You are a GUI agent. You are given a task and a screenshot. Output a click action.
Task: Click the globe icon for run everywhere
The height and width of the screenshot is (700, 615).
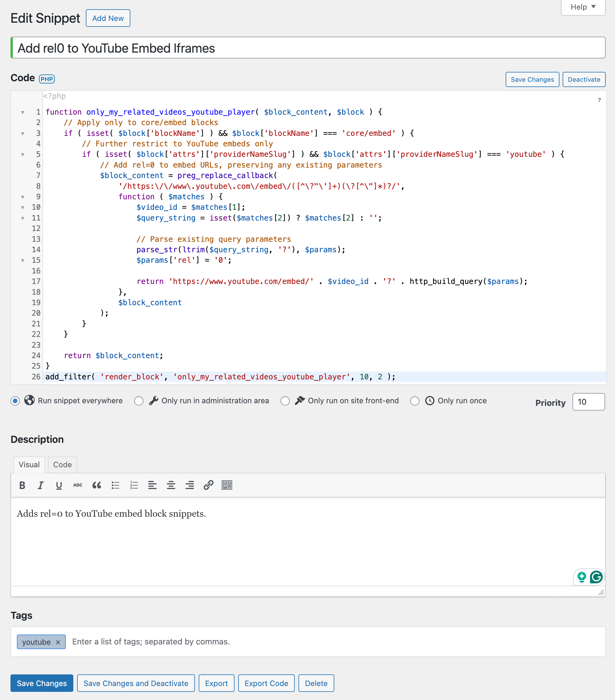(x=29, y=400)
